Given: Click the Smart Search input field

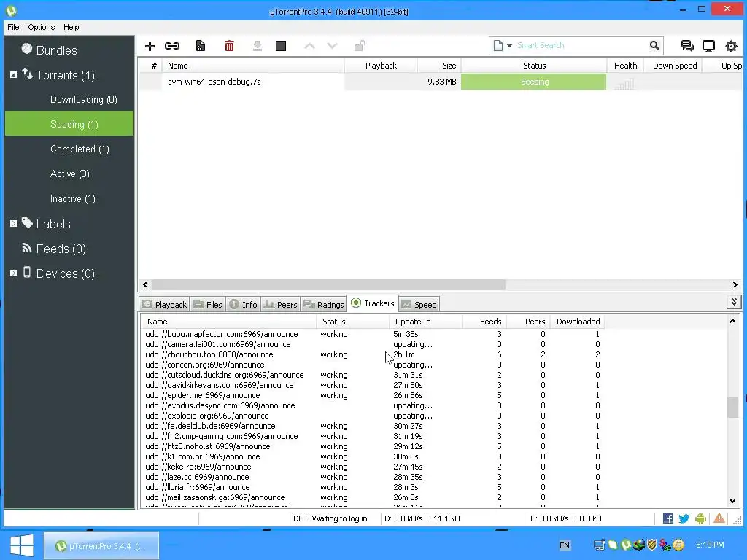Looking at the screenshot, I should (581, 46).
